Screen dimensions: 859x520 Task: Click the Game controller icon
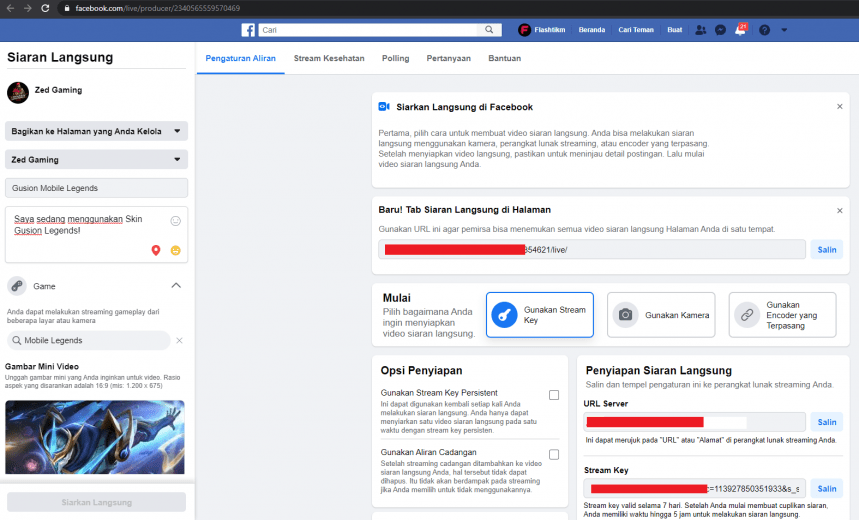[17, 286]
